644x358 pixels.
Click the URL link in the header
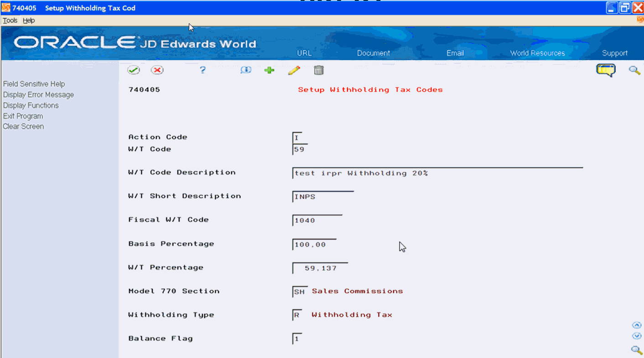[304, 53]
